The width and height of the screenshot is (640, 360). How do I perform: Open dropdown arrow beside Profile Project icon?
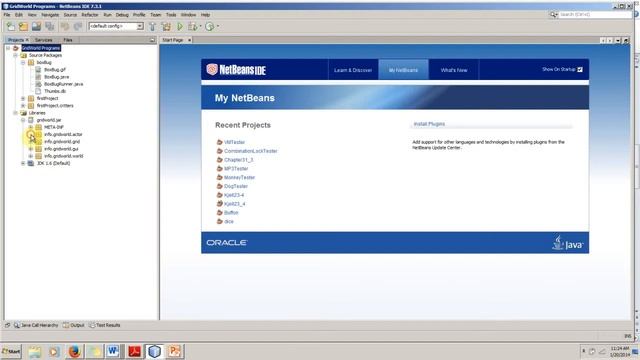(218, 27)
